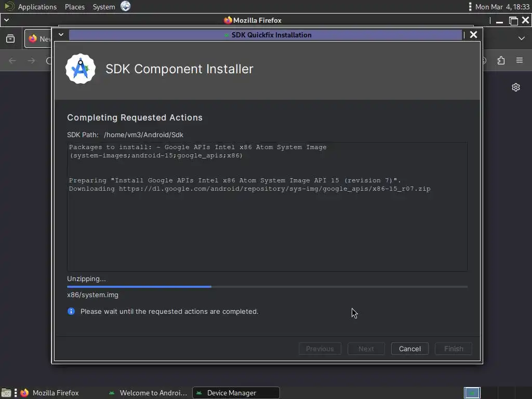Go forward in Firefox navigation
The width and height of the screenshot is (532, 399).
(x=31, y=61)
